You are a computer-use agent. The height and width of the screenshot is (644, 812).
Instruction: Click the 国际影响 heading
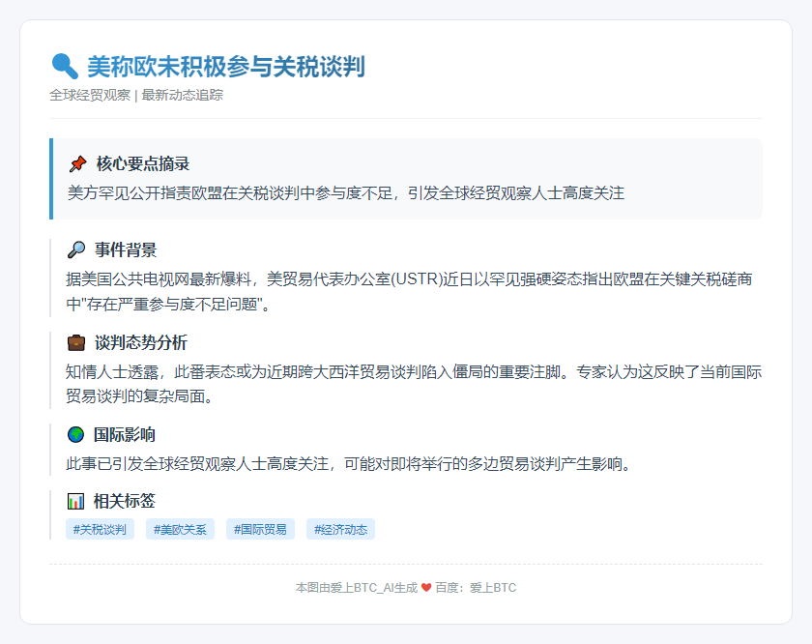coord(125,435)
